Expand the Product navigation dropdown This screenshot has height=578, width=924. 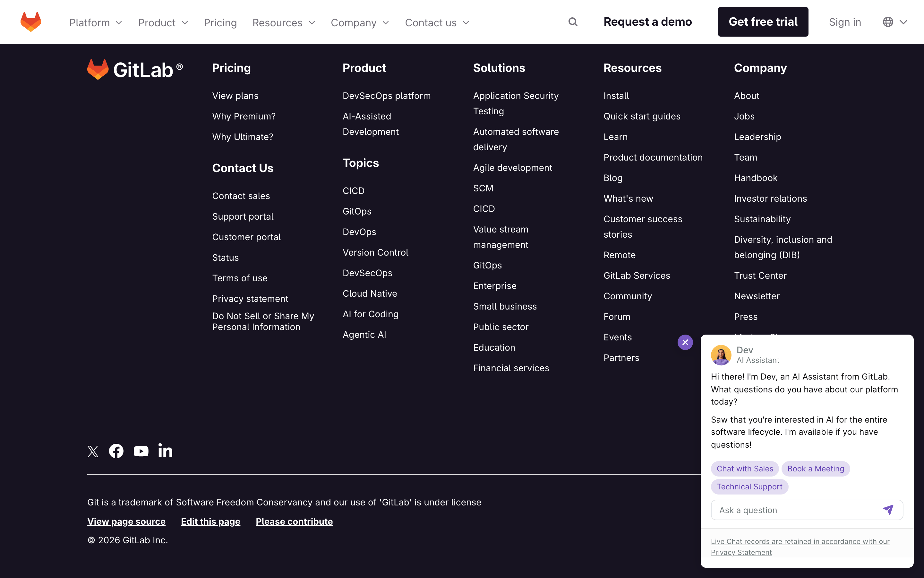[163, 22]
